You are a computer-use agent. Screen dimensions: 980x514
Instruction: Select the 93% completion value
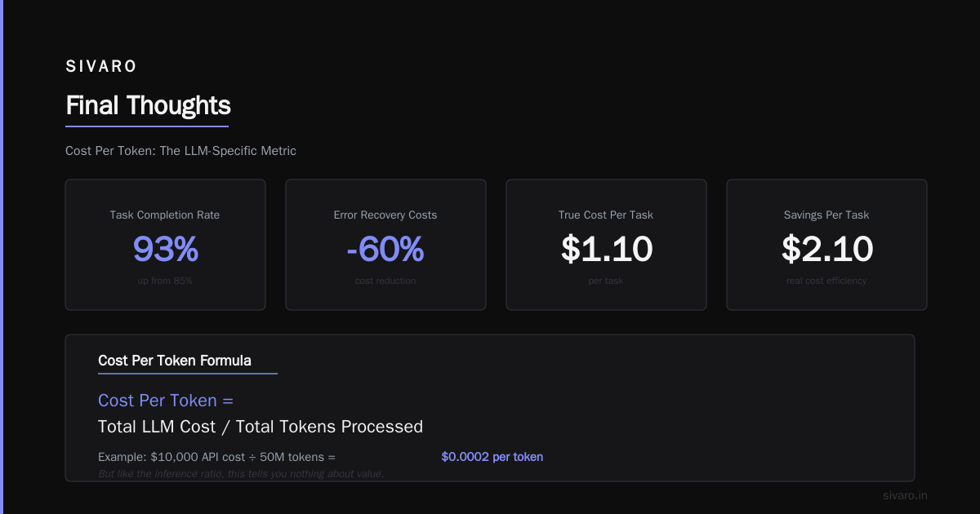click(165, 249)
